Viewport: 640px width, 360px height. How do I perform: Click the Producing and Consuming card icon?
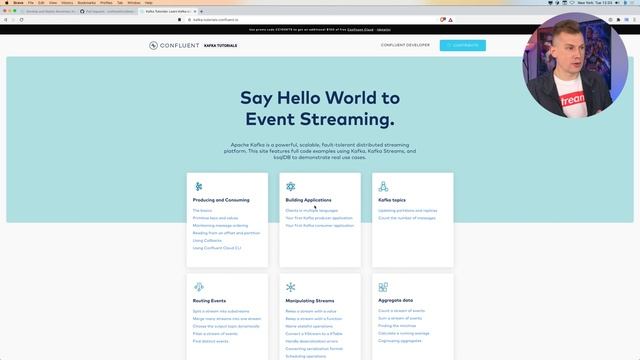(x=199, y=187)
